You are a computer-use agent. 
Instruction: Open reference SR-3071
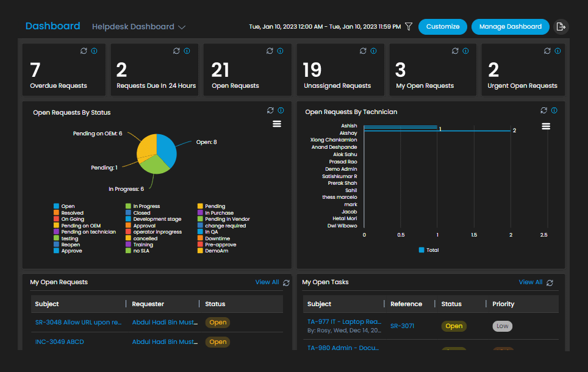(402, 326)
